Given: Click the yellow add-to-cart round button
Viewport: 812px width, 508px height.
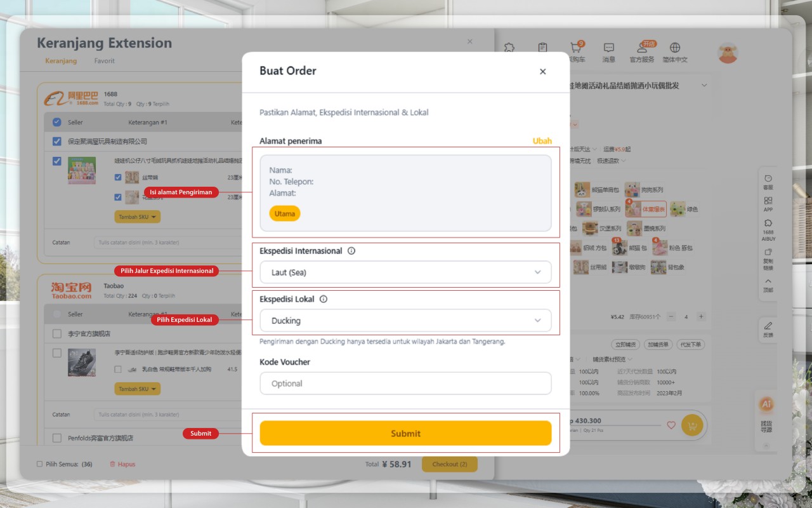Looking at the screenshot, I should [692, 425].
